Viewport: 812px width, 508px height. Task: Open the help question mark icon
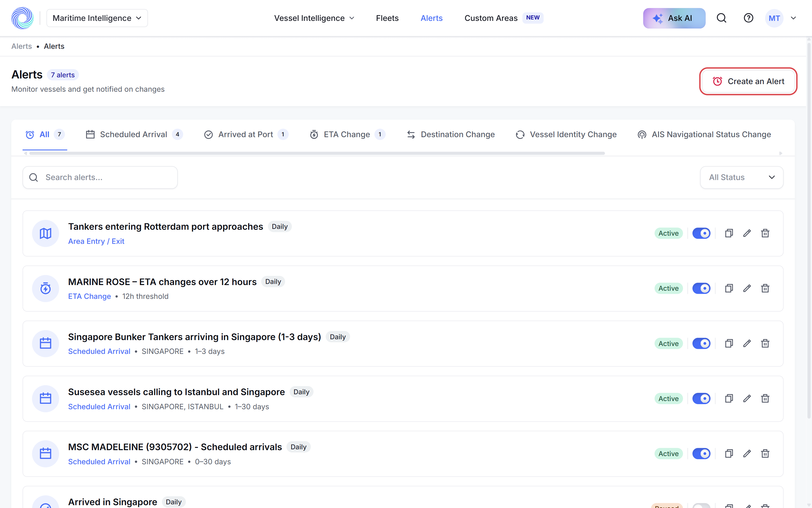pos(748,18)
